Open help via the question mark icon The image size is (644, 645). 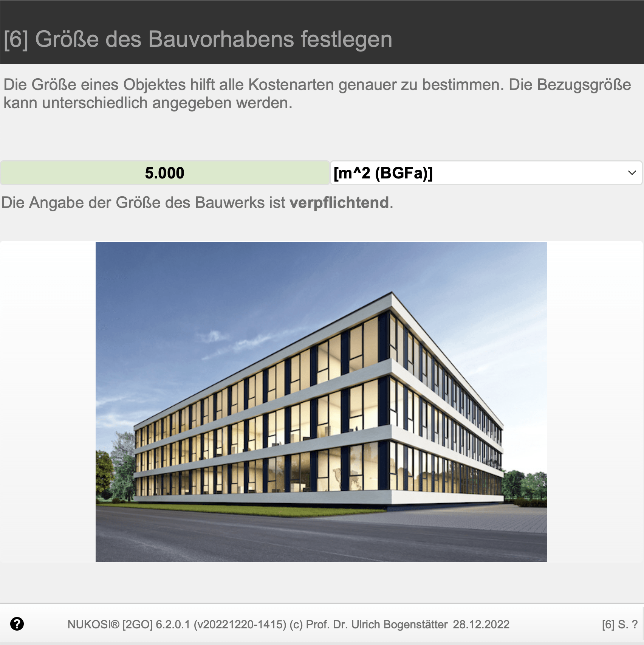pos(17,624)
